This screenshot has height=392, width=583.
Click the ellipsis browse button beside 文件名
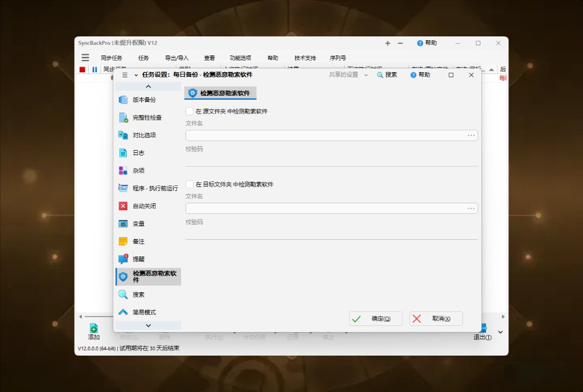click(x=471, y=135)
